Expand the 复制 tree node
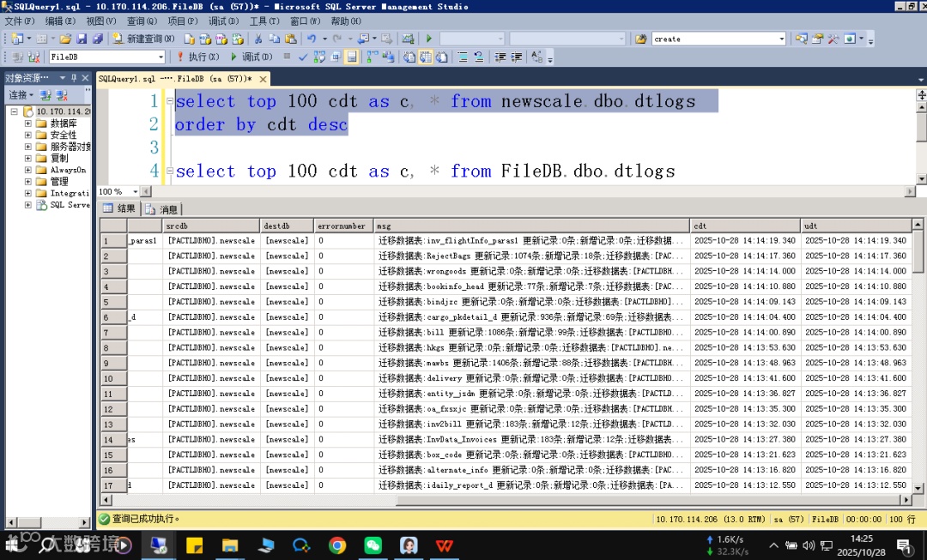This screenshot has height=560, width=927. tap(27, 159)
